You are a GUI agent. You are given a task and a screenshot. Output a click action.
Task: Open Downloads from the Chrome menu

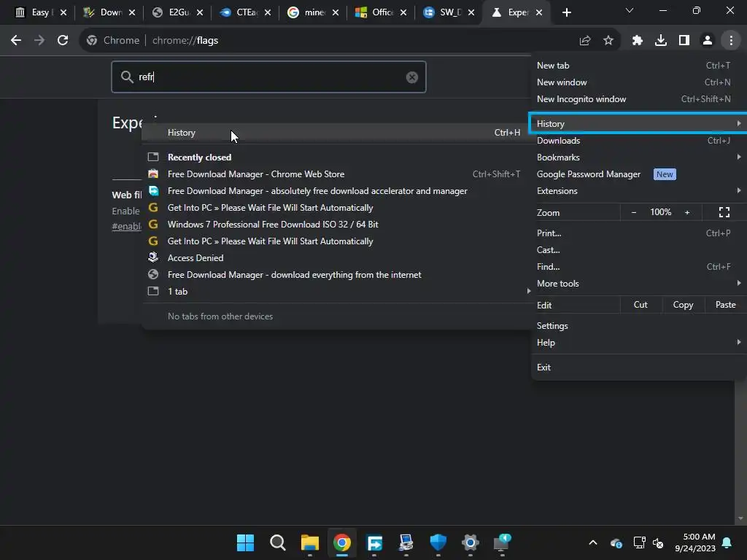(638, 141)
